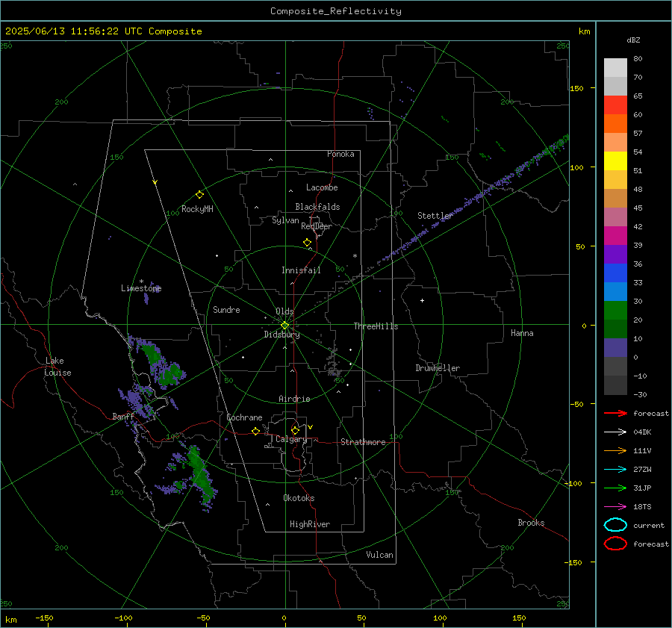672x628 pixels.
Task: Click the magenta 18TS arrow icon
Action: (x=615, y=507)
